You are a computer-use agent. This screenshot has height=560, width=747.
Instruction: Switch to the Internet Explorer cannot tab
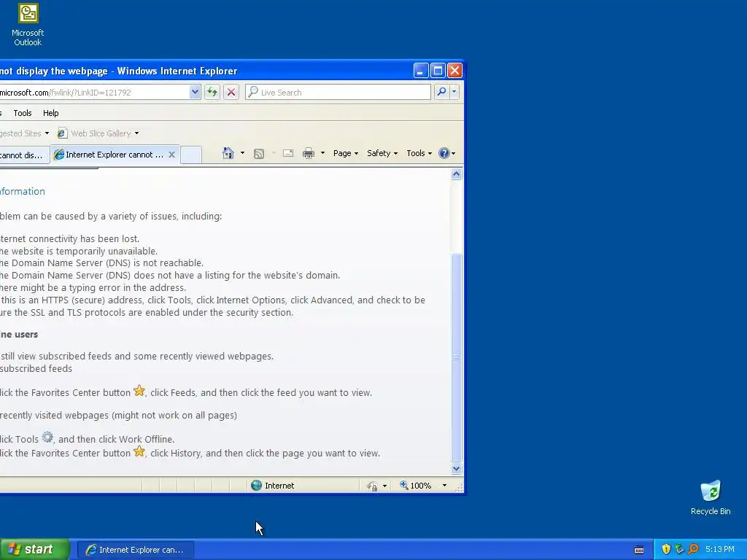(115, 155)
